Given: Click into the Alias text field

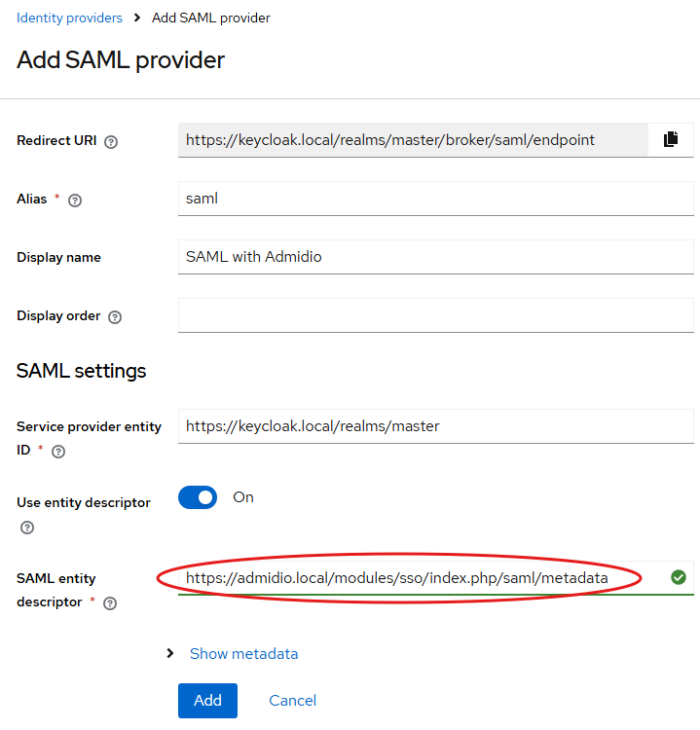Looking at the screenshot, I should (x=434, y=199).
